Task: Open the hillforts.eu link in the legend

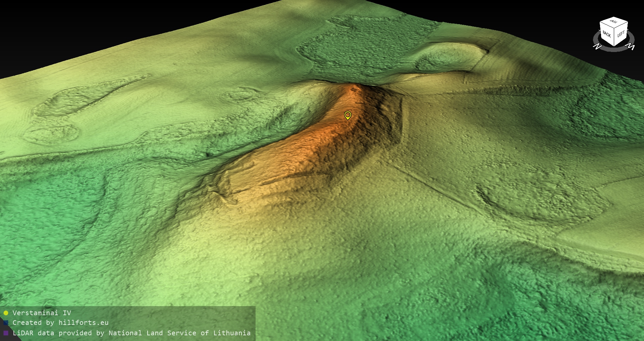Action: coord(83,323)
